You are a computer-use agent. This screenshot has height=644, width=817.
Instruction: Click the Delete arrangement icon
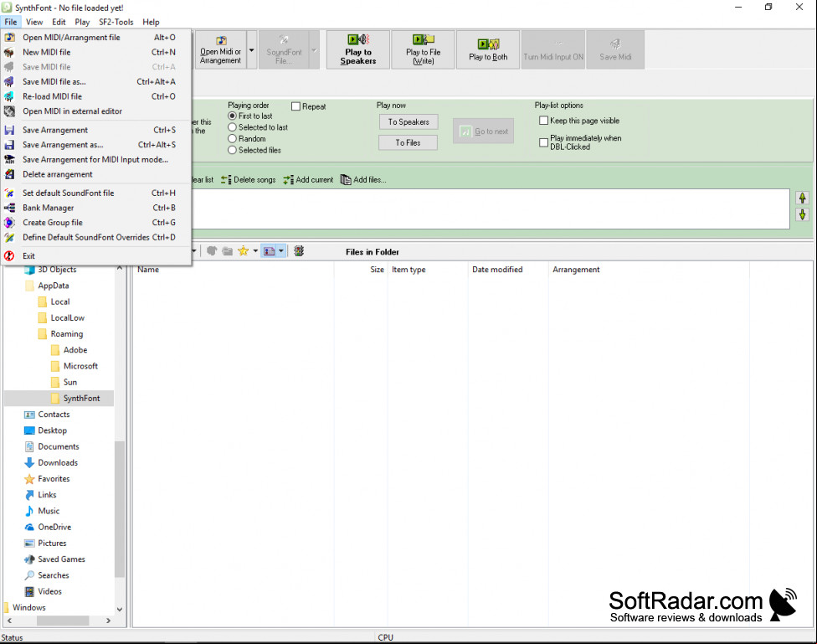9,174
